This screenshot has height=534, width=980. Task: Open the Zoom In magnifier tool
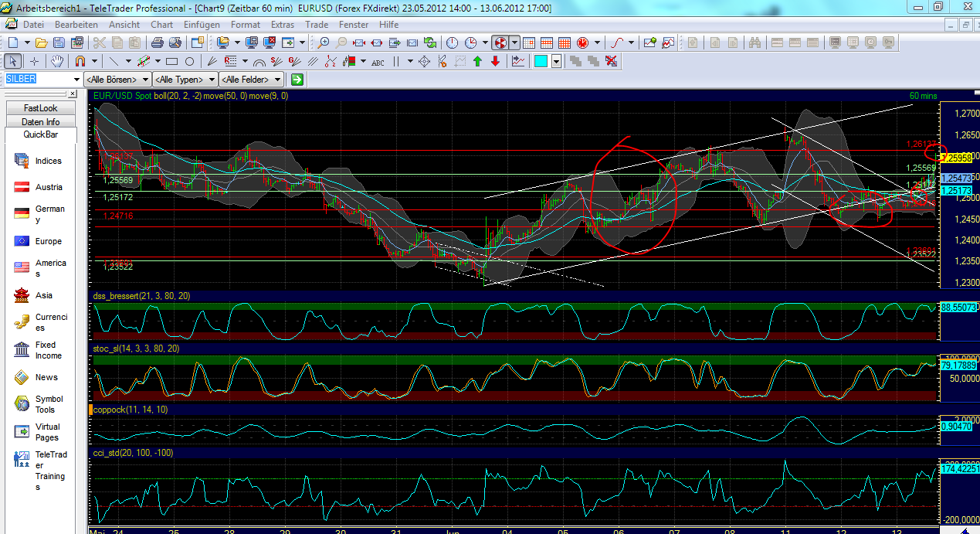click(324, 44)
